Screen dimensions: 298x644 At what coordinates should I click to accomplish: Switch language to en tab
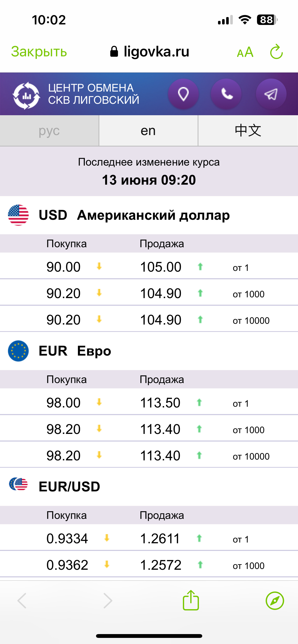(x=148, y=131)
